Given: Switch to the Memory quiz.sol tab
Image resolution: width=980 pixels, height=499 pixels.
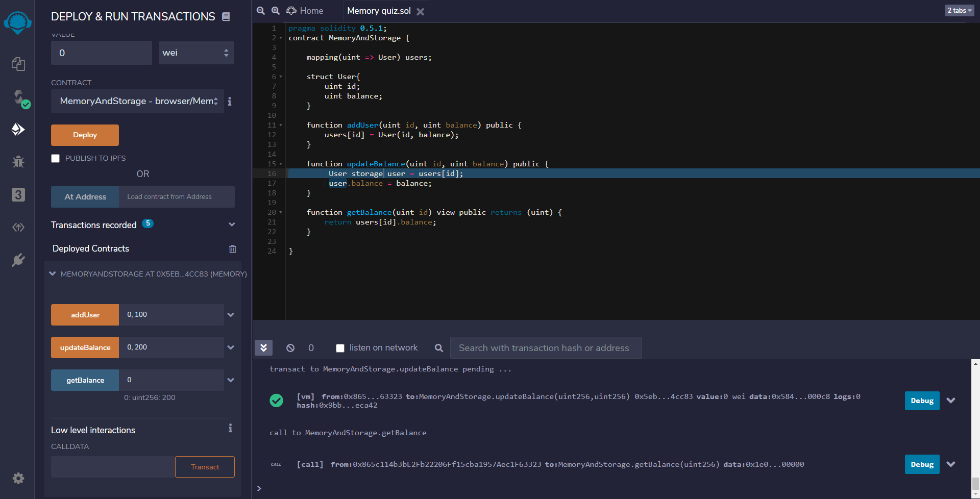Looking at the screenshot, I should (x=379, y=11).
